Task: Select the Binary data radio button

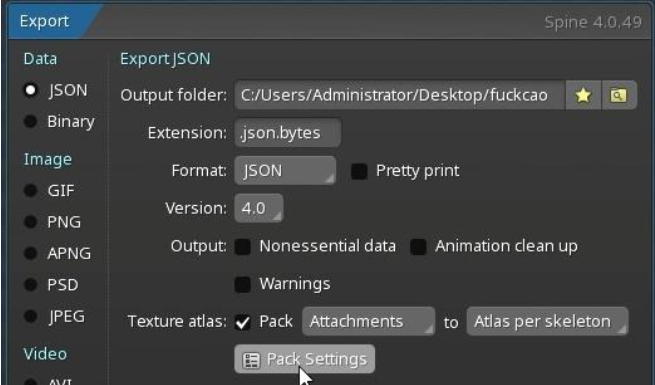Action: pos(31,122)
